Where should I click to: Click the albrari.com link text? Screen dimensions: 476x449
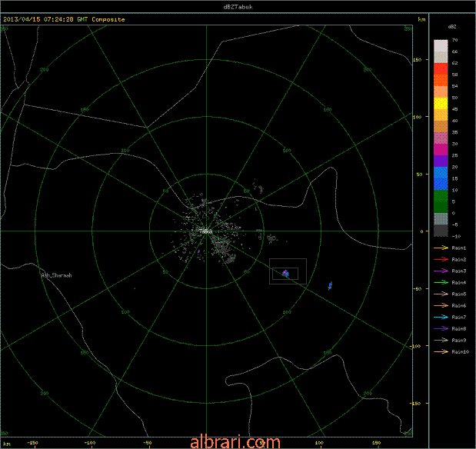click(235, 443)
